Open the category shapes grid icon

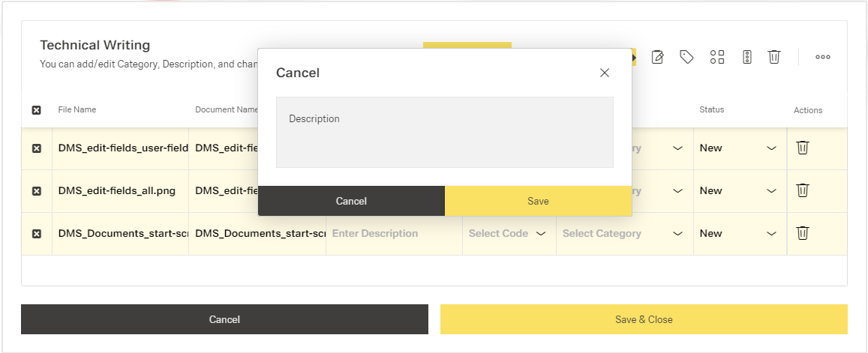click(x=717, y=57)
